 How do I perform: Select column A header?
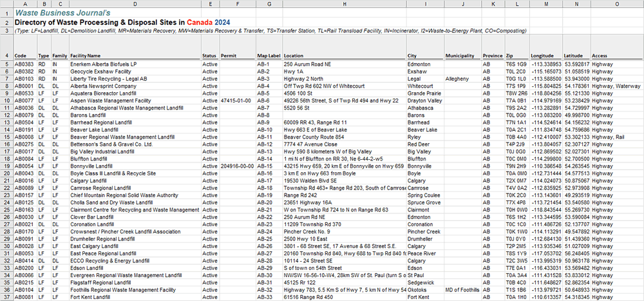(x=26, y=4)
